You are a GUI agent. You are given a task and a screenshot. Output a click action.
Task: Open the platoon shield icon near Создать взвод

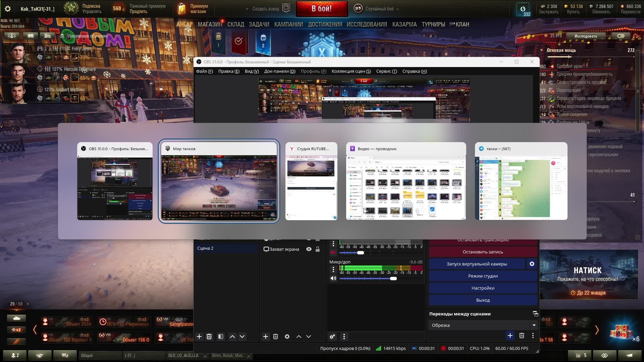(286, 8)
